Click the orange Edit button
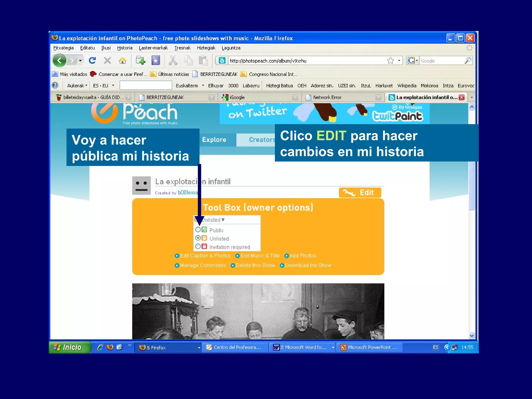Image resolution: width=532 pixels, height=399 pixels. [360, 192]
